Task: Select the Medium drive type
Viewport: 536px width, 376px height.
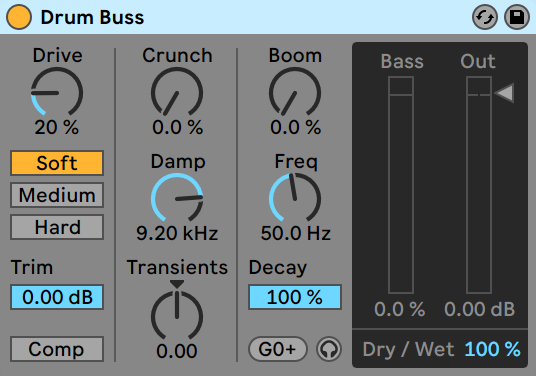Action: pos(57,195)
